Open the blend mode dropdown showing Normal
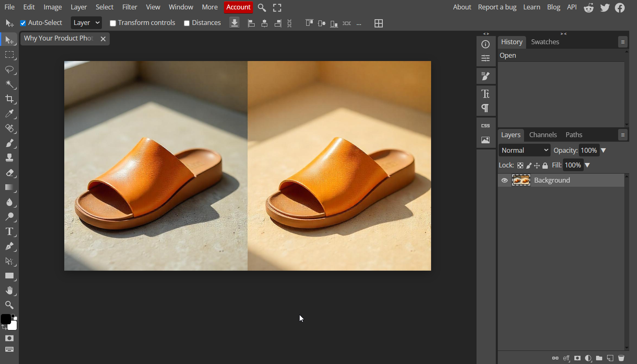Screen dimensions: 637x364 coord(524,150)
